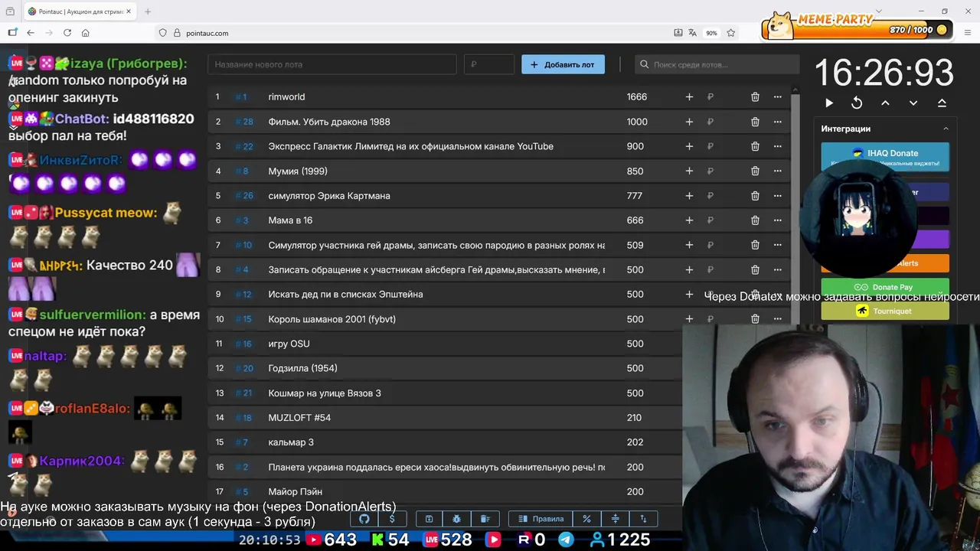
Task: Click the lot name Майор Пэйн
Action: [x=295, y=491]
